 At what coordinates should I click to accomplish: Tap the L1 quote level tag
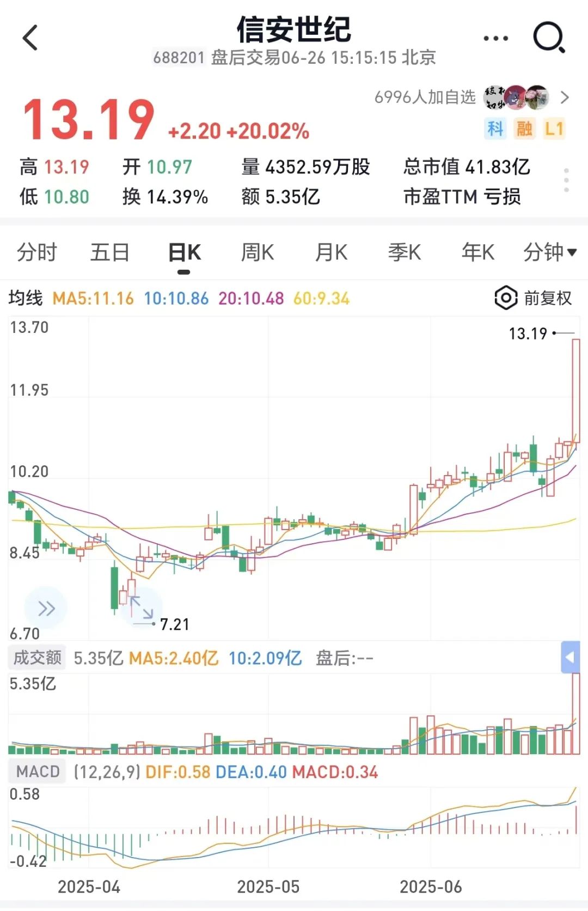point(554,129)
